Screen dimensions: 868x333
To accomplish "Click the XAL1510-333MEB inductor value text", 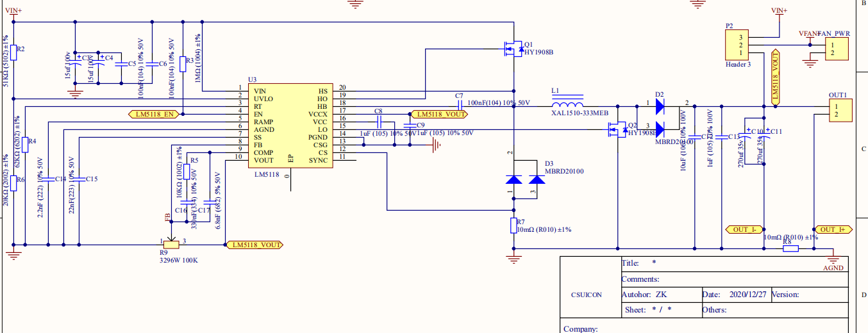I will 580,113.
